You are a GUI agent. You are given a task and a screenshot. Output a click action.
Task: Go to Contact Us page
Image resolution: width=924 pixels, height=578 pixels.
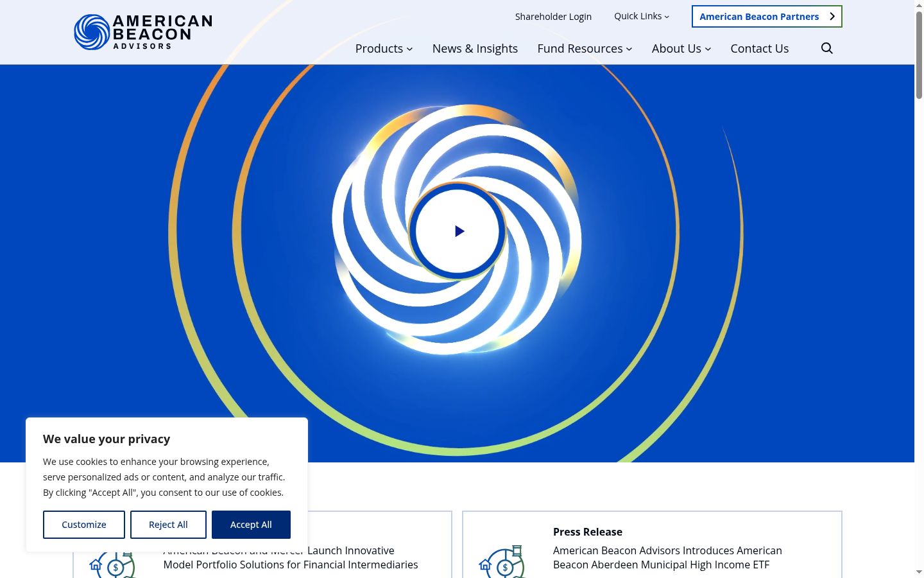[x=760, y=48]
